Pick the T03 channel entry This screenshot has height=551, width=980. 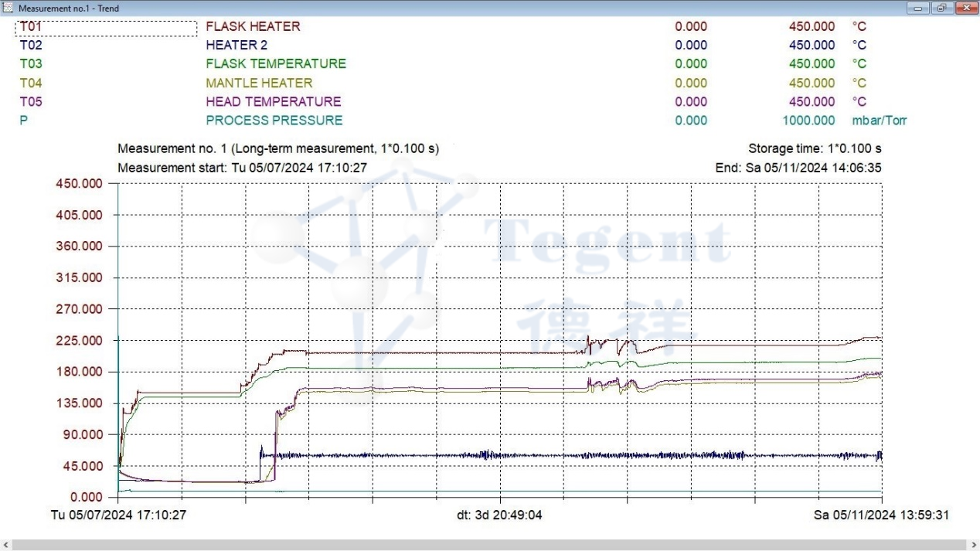[x=31, y=64]
